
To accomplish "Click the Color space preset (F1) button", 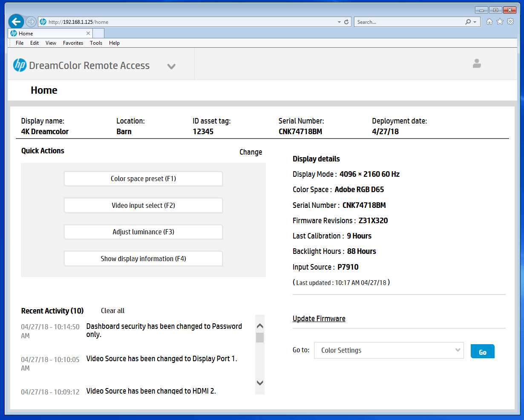I will coord(143,179).
